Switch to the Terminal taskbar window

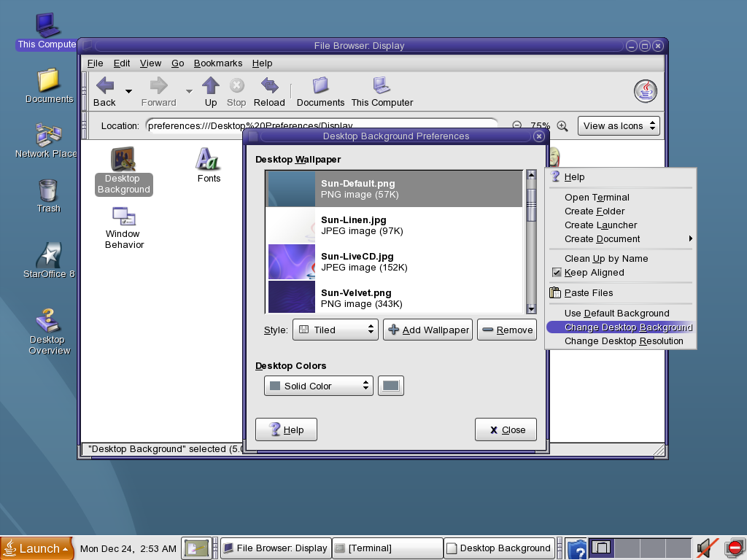387,548
